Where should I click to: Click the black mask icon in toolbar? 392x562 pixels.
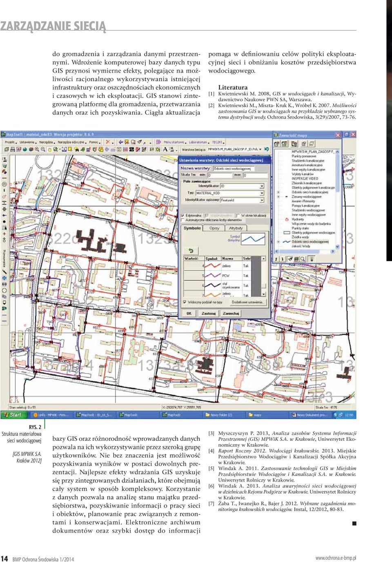[x=131, y=149]
